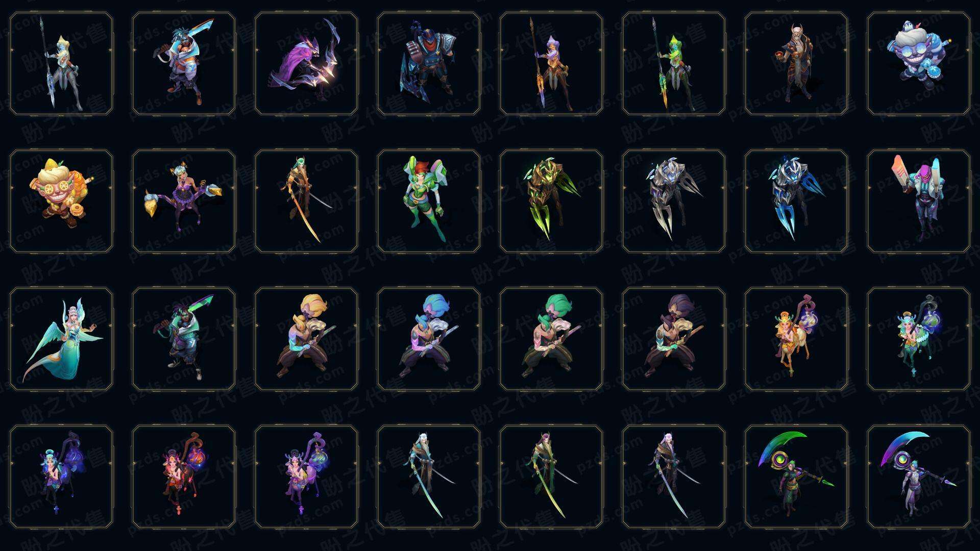Select the neon green clawed insect skin
Image resolution: width=980 pixels, height=551 pixels.
pyautogui.click(x=551, y=201)
